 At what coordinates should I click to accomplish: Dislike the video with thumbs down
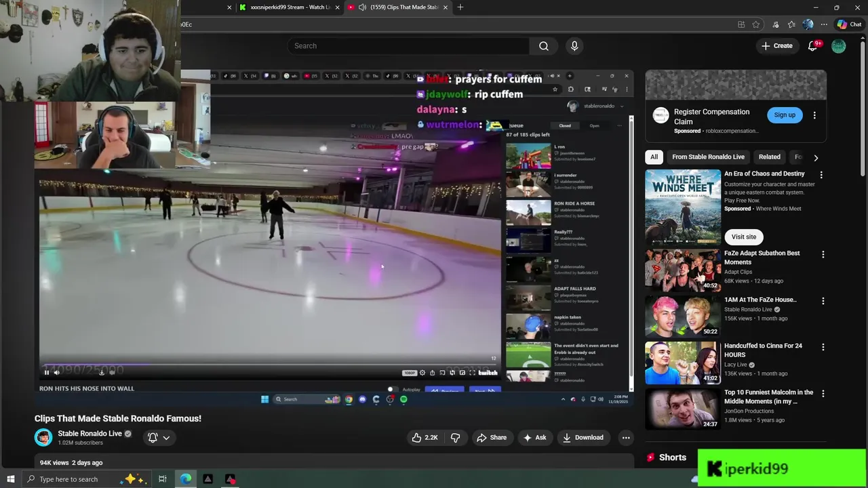coord(455,438)
